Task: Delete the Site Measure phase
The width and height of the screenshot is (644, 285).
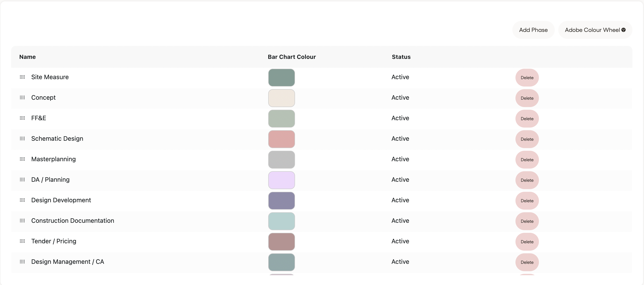Action: [x=527, y=77]
